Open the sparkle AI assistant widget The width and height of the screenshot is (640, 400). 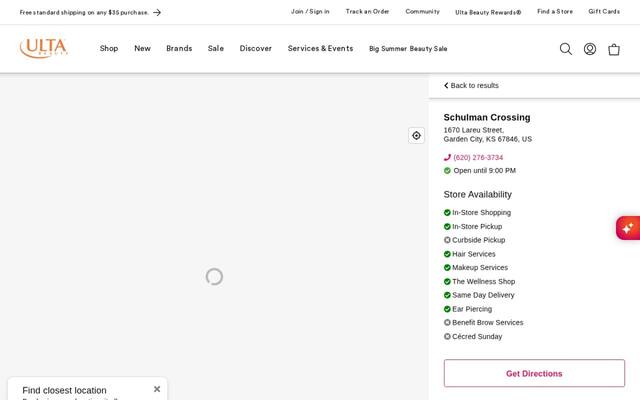point(629,228)
